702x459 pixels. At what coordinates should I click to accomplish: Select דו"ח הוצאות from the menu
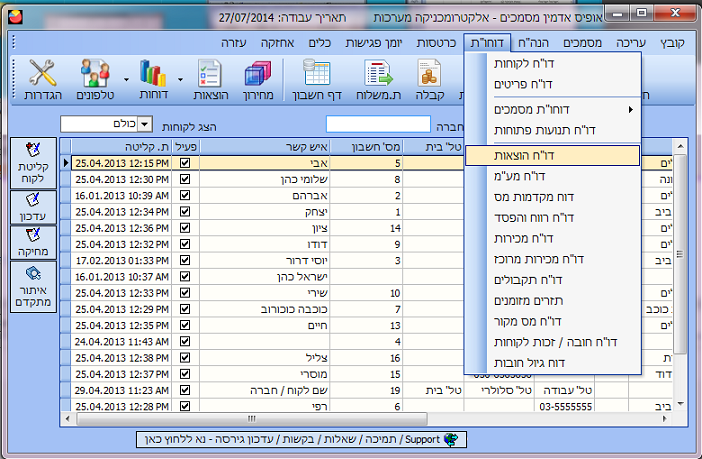coord(552,155)
